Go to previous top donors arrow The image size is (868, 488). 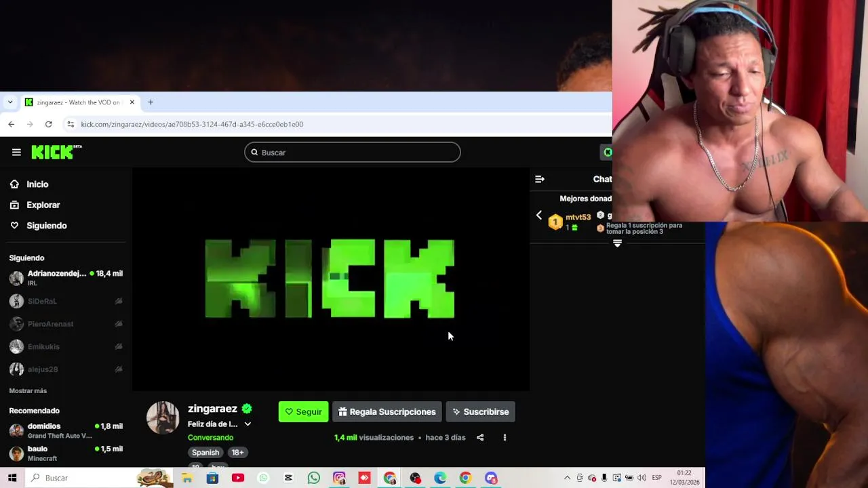(x=539, y=216)
